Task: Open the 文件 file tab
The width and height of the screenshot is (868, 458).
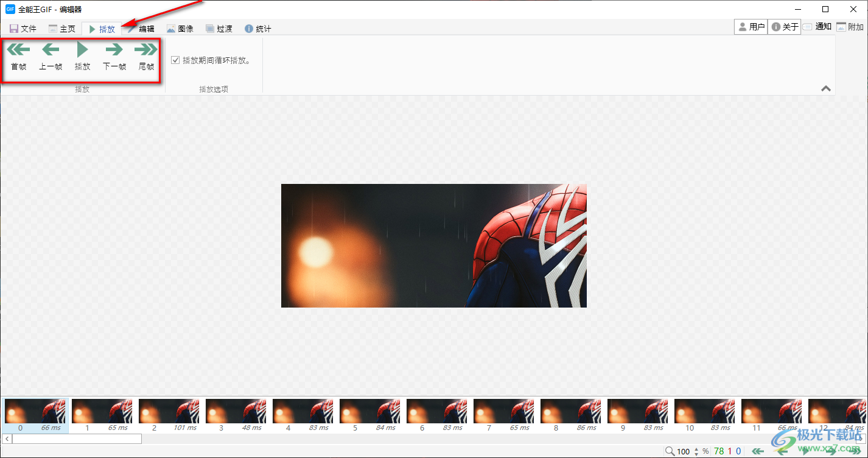Action: [x=23, y=29]
